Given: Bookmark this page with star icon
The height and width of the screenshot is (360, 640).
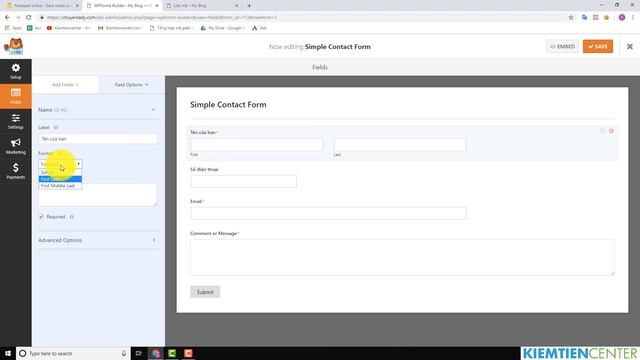Looking at the screenshot, I should 571,18.
